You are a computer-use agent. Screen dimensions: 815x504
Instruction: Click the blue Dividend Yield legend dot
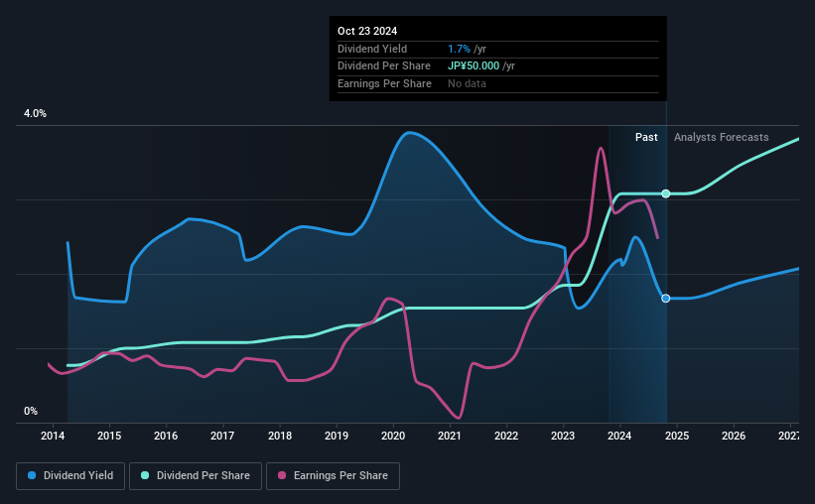pyautogui.click(x=32, y=475)
